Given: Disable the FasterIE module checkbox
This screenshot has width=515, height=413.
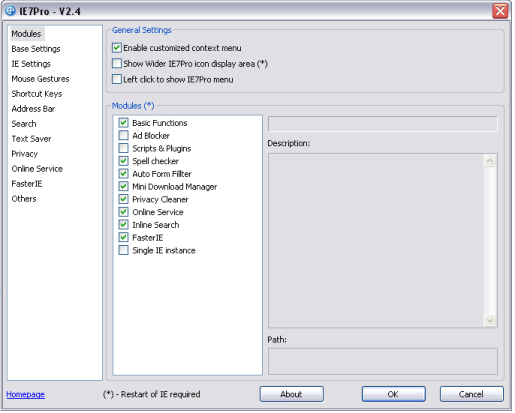Looking at the screenshot, I should [123, 237].
